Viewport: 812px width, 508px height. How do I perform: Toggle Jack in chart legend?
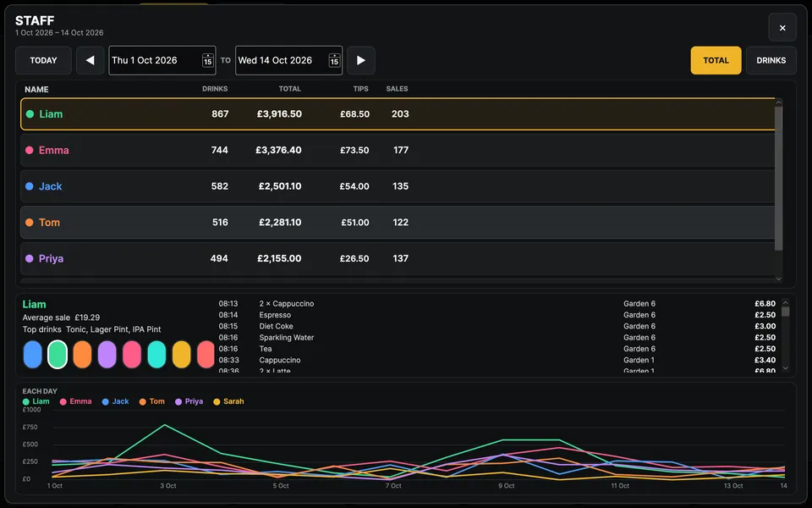(x=116, y=401)
